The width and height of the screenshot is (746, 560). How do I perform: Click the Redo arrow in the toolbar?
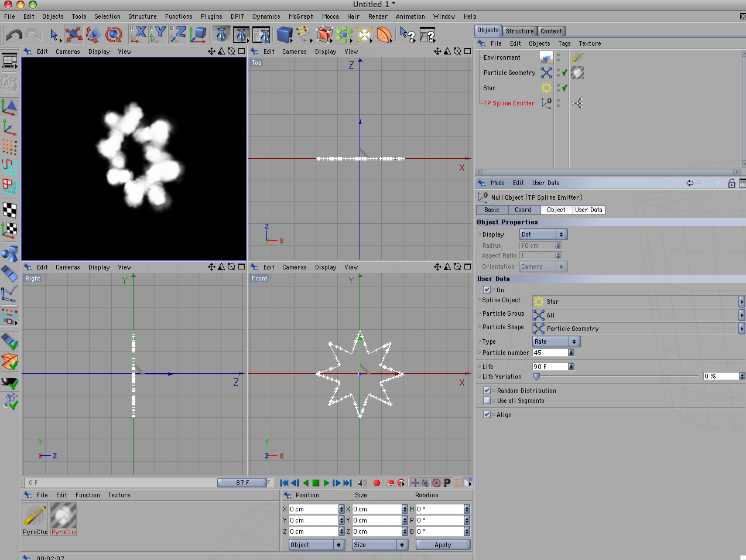pos(34,35)
